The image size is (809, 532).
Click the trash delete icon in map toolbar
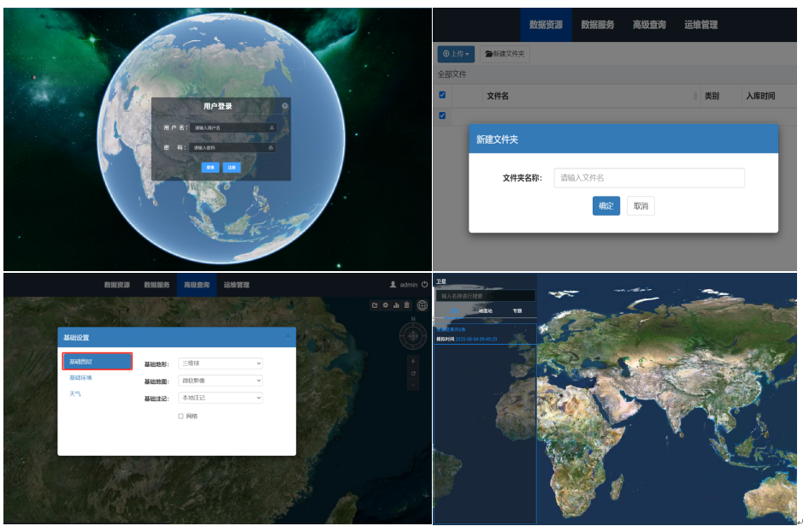coord(406,305)
